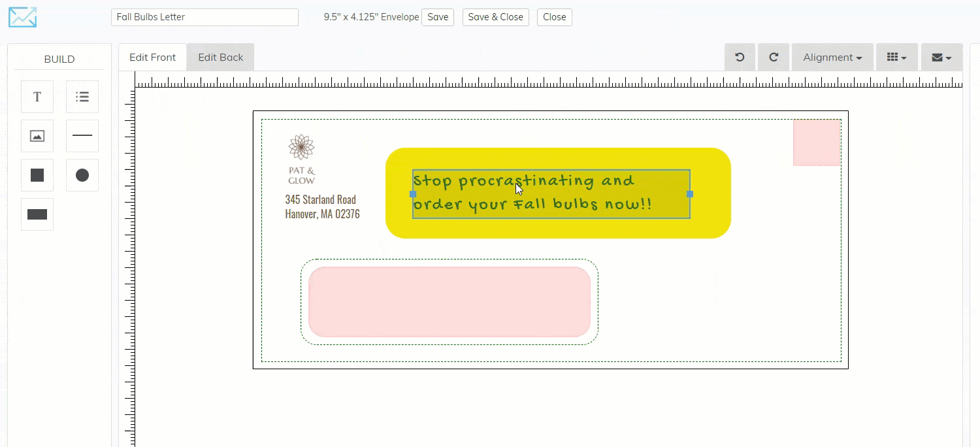
Task: Click the right resize handle of text box
Action: pyautogui.click(x=690, y=194)
